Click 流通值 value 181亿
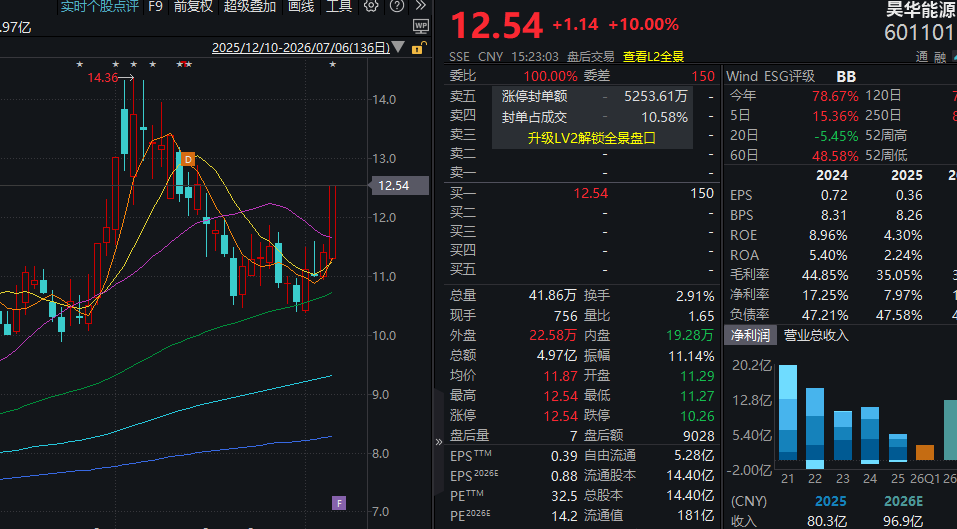The width and height of the screenshot is (957, 529). coord(695,516)
